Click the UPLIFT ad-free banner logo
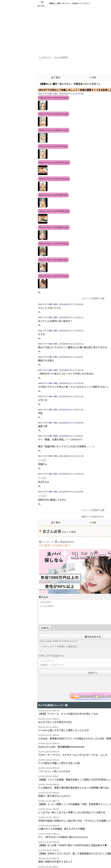 coord(74,696)
